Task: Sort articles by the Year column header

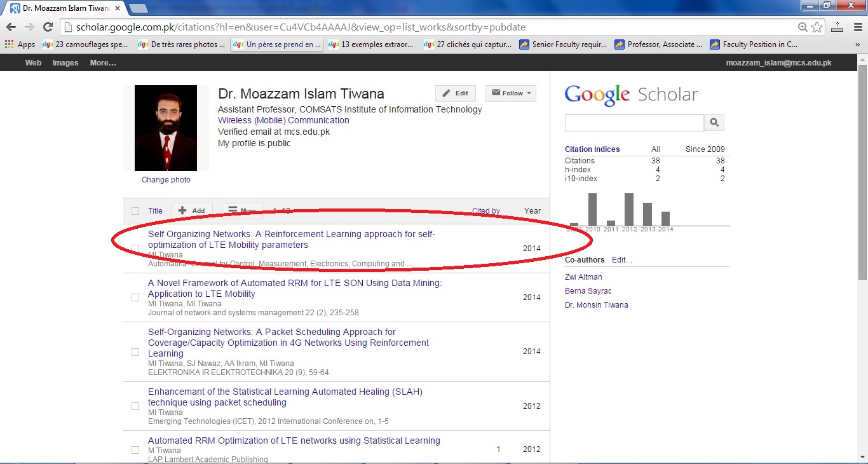Action: tap(532, 211)
